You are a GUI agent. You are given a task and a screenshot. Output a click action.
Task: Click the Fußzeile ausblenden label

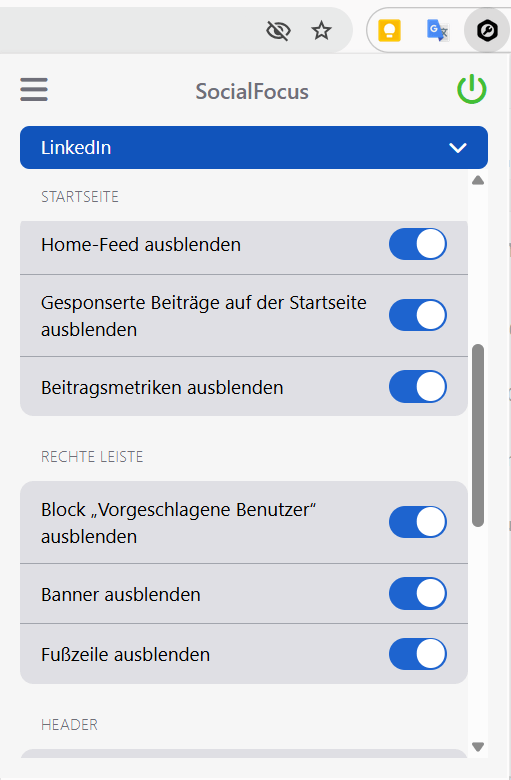(x=125, y=655)
